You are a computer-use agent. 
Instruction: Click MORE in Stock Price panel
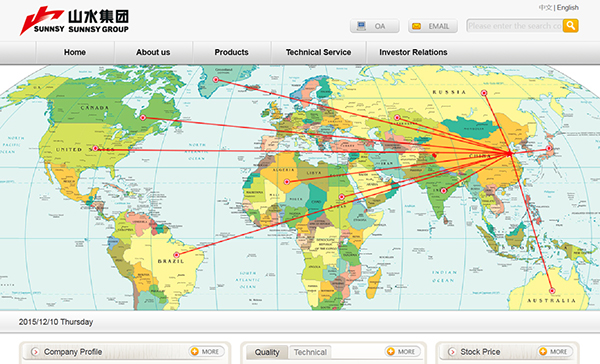click(554, 351)
